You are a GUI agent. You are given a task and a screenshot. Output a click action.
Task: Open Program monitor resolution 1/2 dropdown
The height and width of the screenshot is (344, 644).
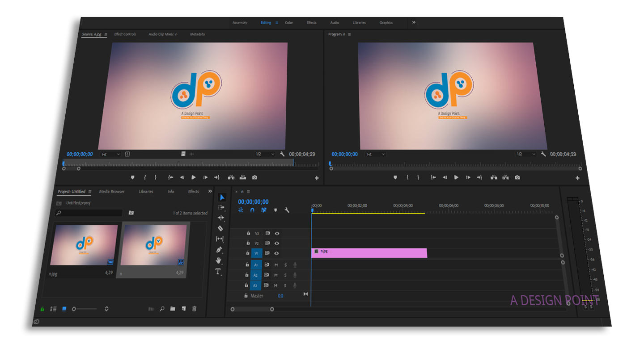pos(526,154)
